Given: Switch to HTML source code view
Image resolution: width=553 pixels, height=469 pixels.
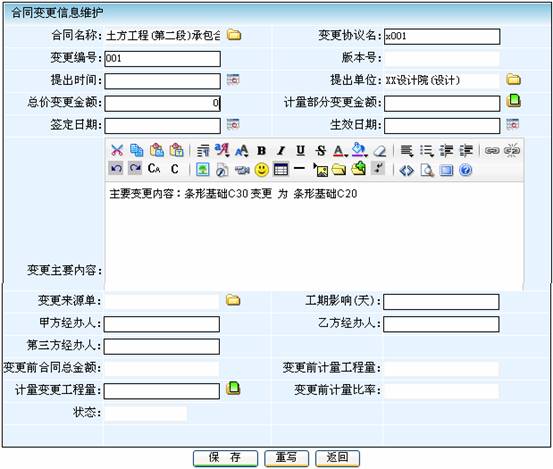Looking at the screenshot, I should pos(406,170).
